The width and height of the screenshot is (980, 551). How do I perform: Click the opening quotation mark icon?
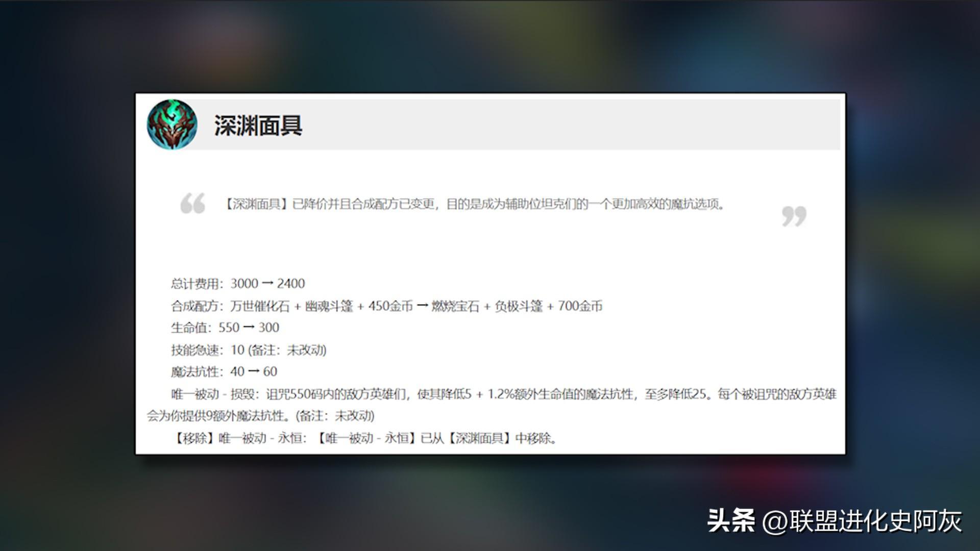[192, 204]
